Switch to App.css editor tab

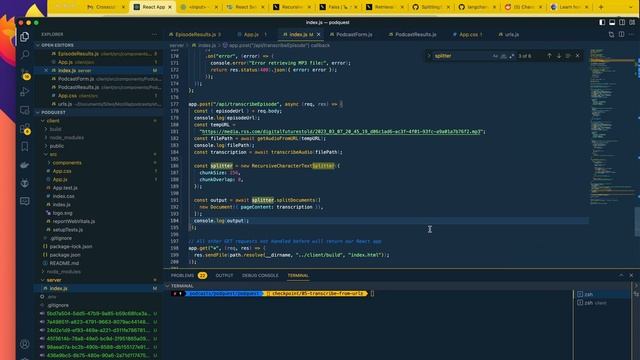467,35
